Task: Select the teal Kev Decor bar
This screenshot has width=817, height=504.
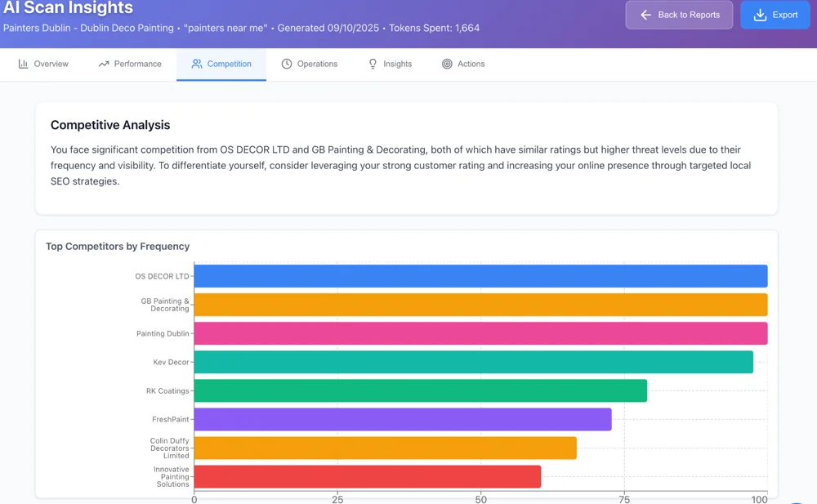Action: [473, 362]
